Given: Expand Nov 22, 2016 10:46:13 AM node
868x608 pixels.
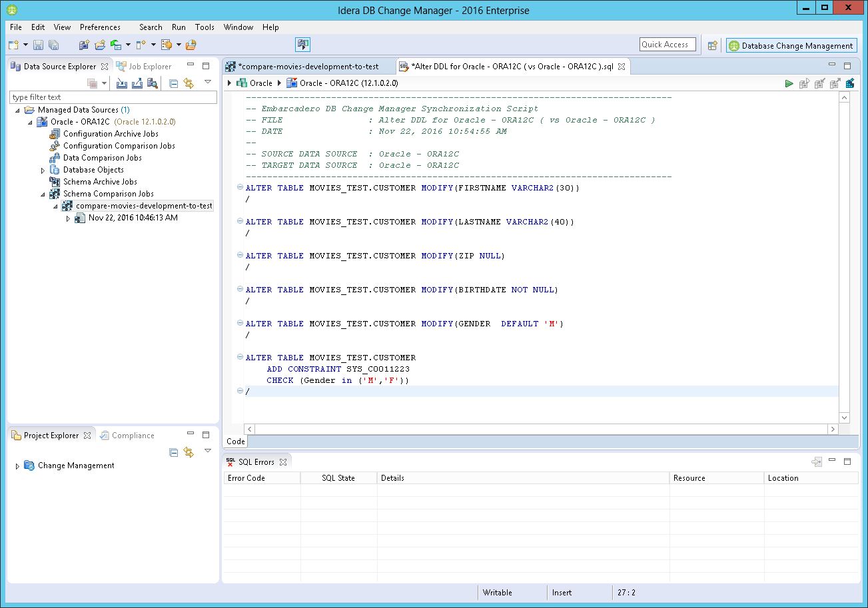Looking at the screenshot, I should click(x=68, y=218).
